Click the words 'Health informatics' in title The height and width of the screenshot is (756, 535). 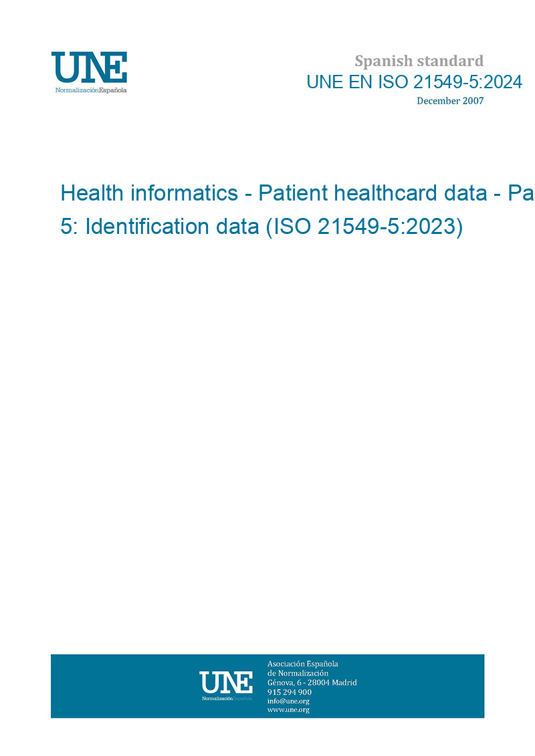coord(149,193)
